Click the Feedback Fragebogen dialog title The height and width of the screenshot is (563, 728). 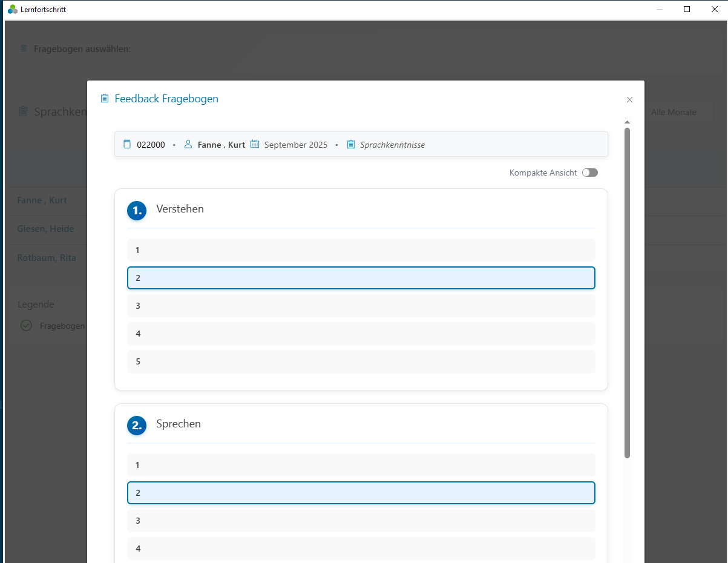coord(166,99)
